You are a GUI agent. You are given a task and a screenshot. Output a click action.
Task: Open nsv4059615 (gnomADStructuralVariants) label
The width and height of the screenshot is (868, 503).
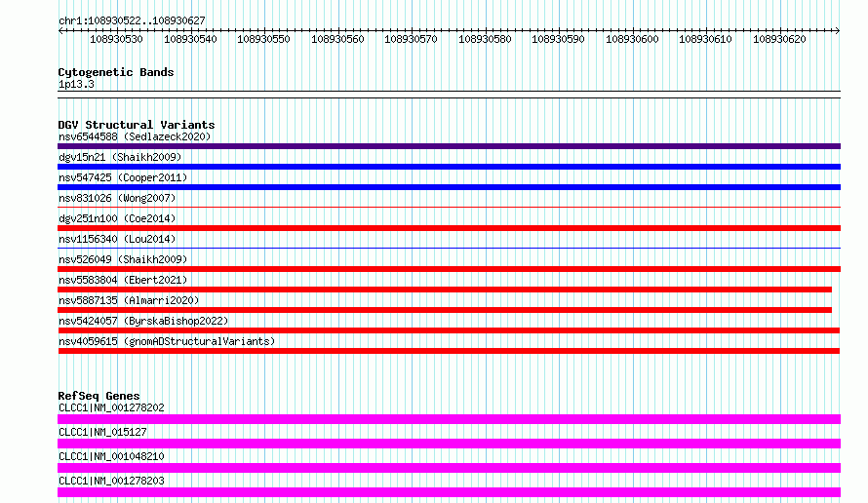(167, 341)
